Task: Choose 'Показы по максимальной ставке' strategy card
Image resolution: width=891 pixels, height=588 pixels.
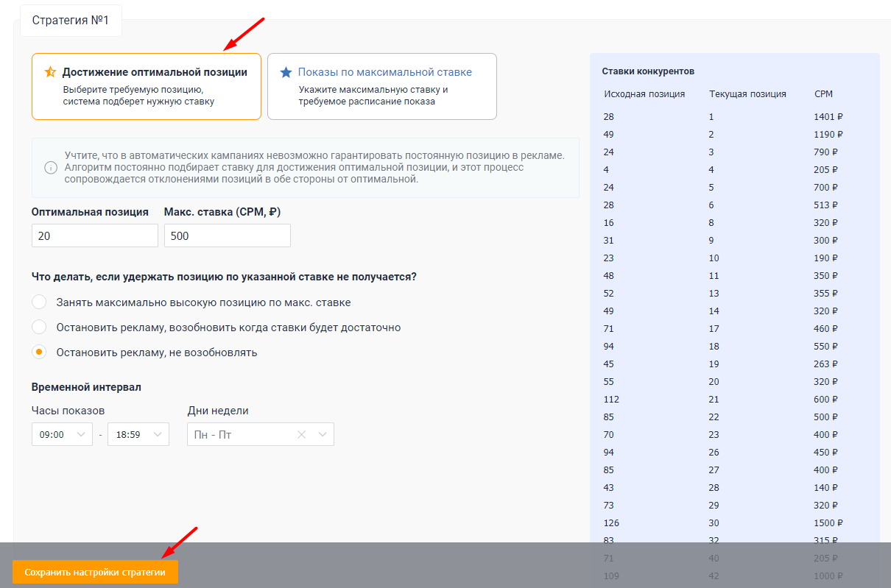Action: point(381,86)
